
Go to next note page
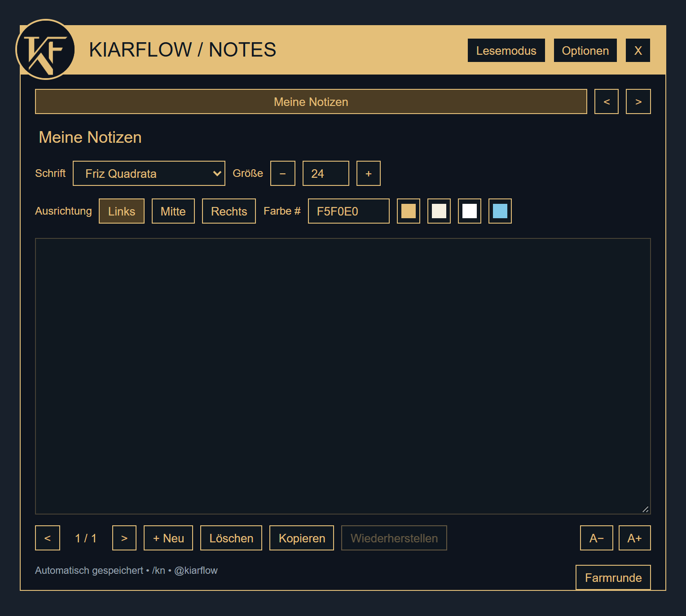coord(124,538)
